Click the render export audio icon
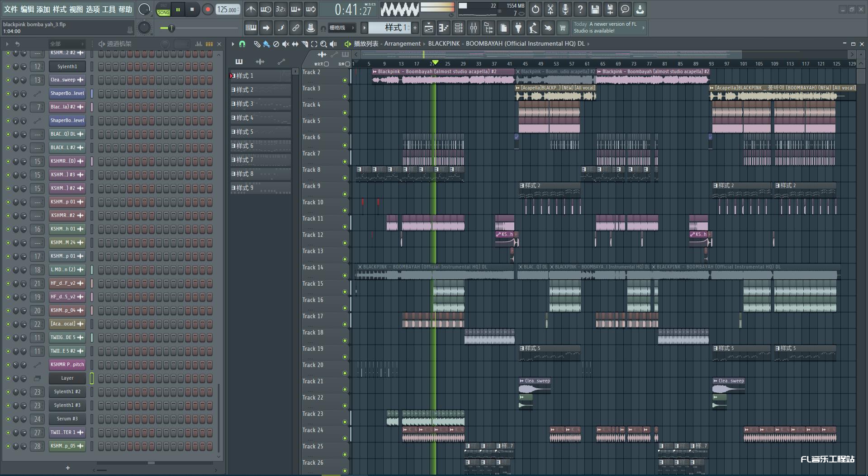Screen dimensions: 868x476 click(x=610, y=9)
